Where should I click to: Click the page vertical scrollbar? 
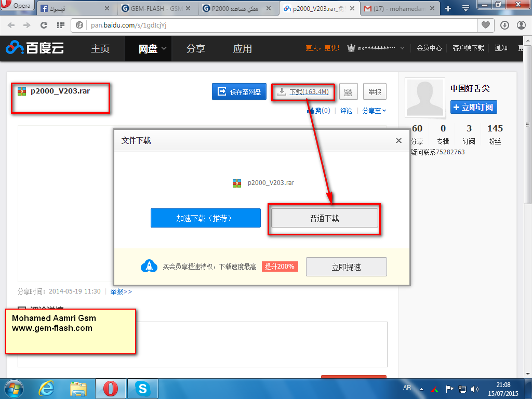pos(527,124)
